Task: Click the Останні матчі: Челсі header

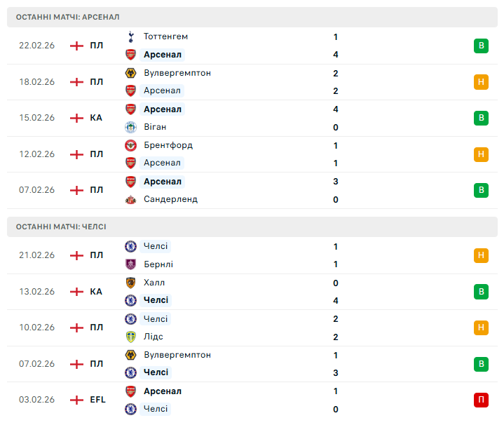Action: pos(61,227)
